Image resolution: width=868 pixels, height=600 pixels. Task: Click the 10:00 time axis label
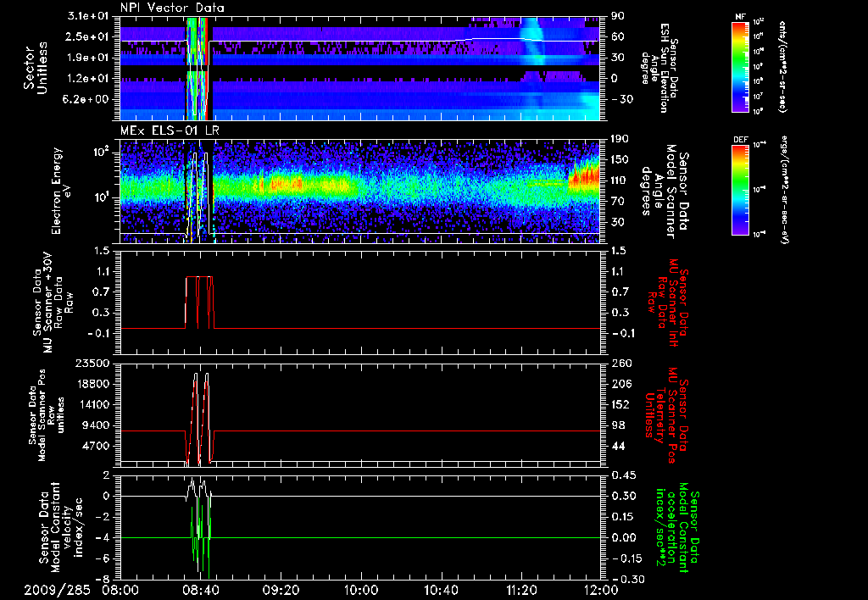pos(361,590)
